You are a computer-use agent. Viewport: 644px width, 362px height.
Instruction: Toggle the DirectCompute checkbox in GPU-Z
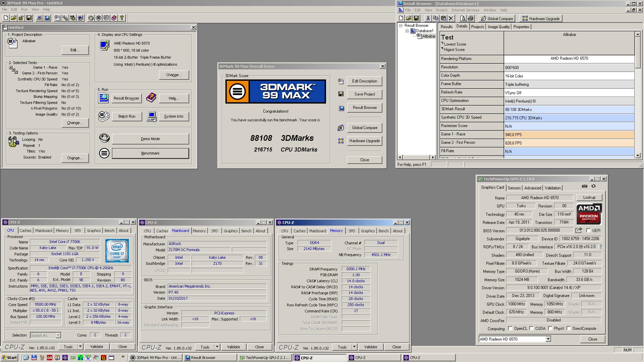pos(569,328)
